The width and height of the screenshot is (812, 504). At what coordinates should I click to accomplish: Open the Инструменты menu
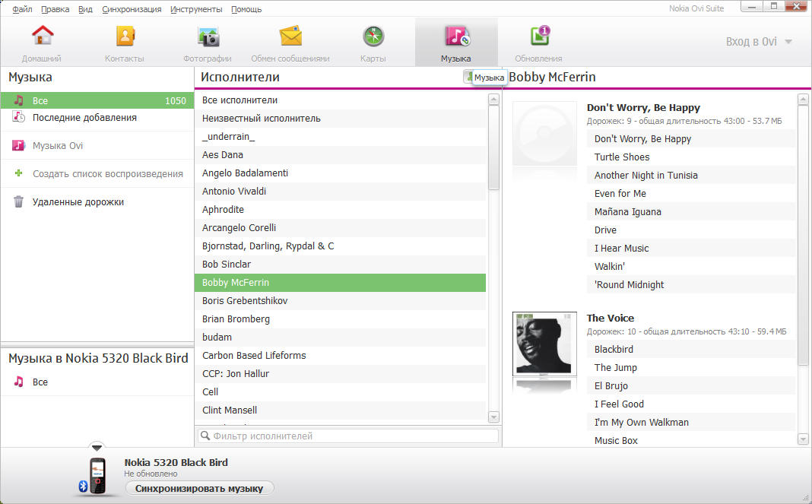(x=196, y=9)
